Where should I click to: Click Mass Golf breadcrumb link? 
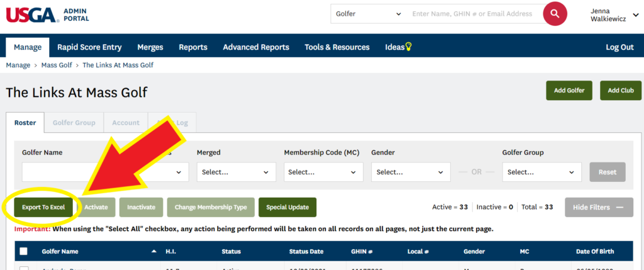57,65
